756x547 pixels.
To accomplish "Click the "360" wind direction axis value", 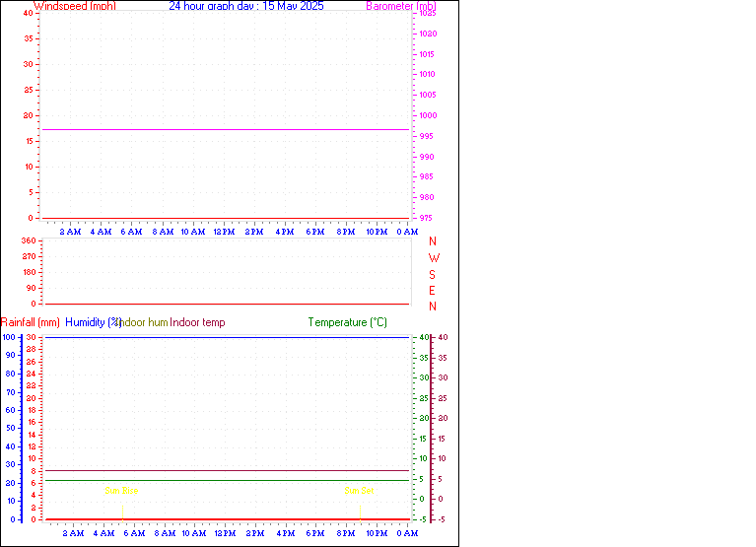I will pos(29,240).
